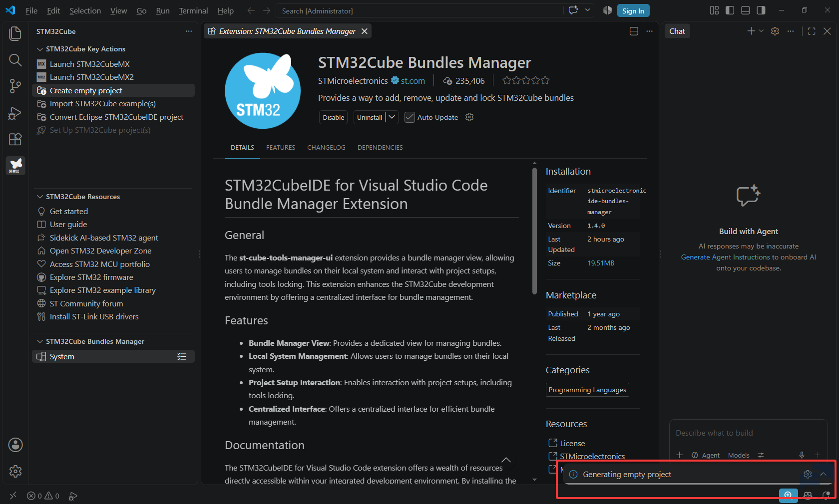The image size is (839, 504).
Task: Switch to the FEATURES tab
Action: pos(281,148)
